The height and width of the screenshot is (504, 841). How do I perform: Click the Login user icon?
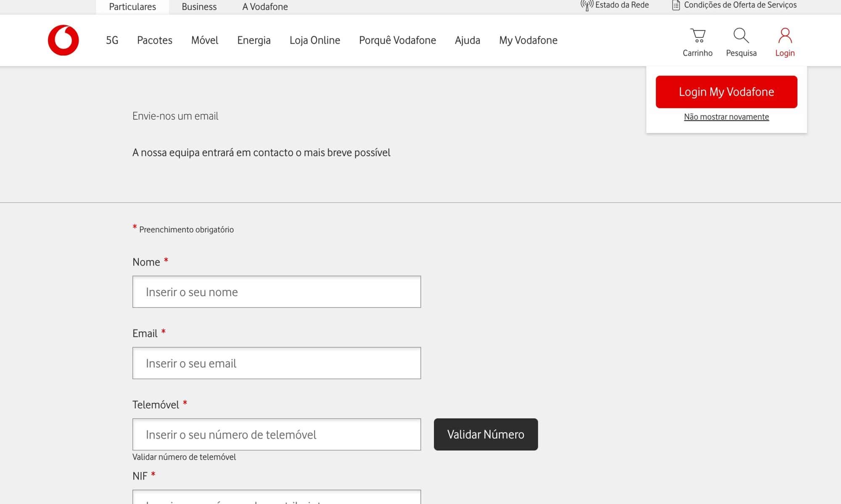click(x=785, y=36)
